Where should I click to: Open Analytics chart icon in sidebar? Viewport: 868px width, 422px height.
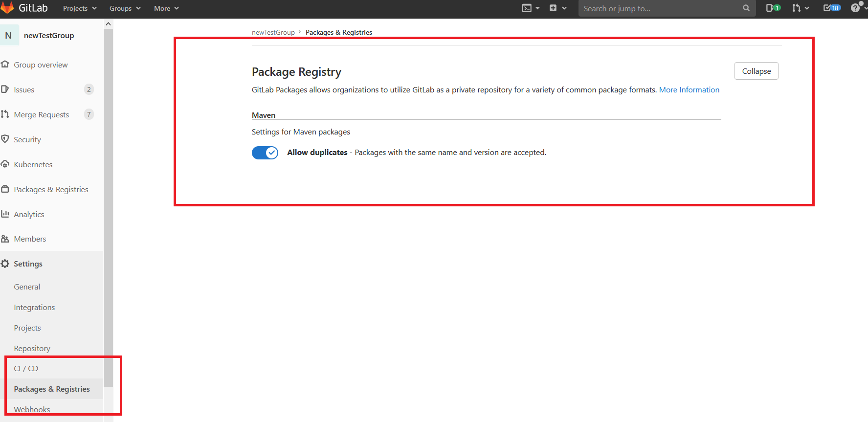[5, 214]
